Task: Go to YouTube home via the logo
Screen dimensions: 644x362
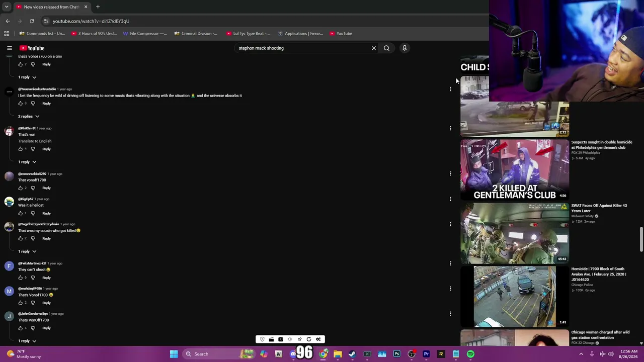Action: [32, 48]
